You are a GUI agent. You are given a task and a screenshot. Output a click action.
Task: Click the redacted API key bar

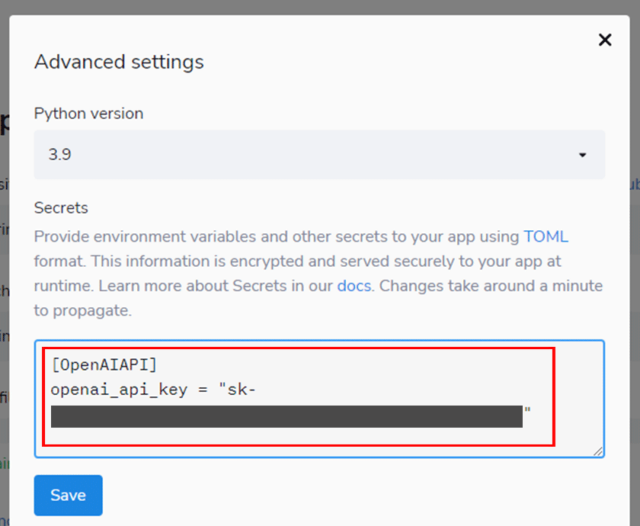pyautogui.click(x=286, y=416)
